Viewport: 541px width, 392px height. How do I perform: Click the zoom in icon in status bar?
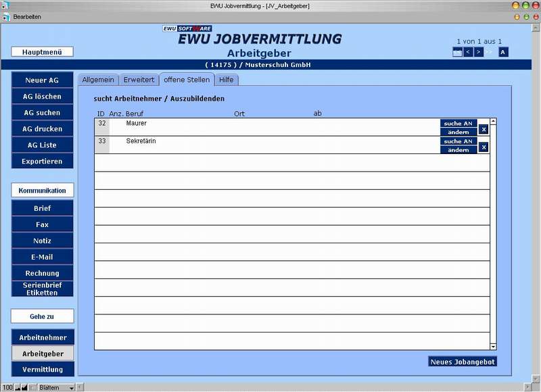[x=24, y=387]
